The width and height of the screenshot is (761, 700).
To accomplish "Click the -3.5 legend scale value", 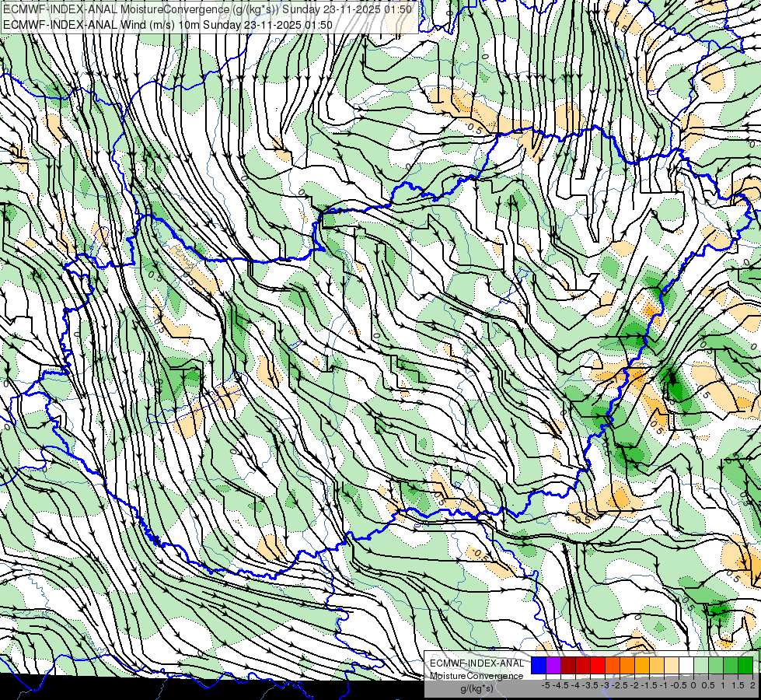I will [x=590, y=685].
